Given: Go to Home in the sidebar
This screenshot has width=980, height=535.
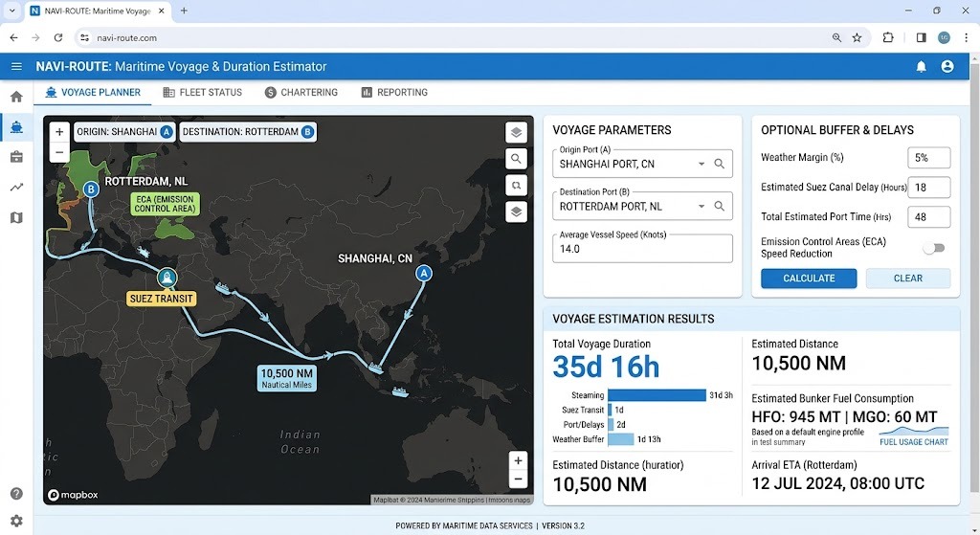Looking at the screenshot, I should coord(17,97).
